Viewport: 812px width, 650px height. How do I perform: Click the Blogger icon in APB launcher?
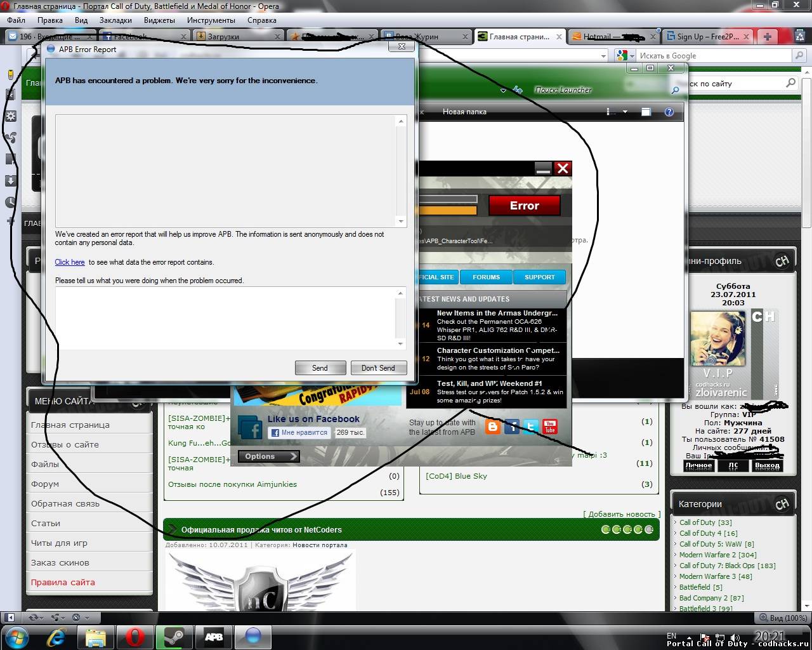[492, 427]
